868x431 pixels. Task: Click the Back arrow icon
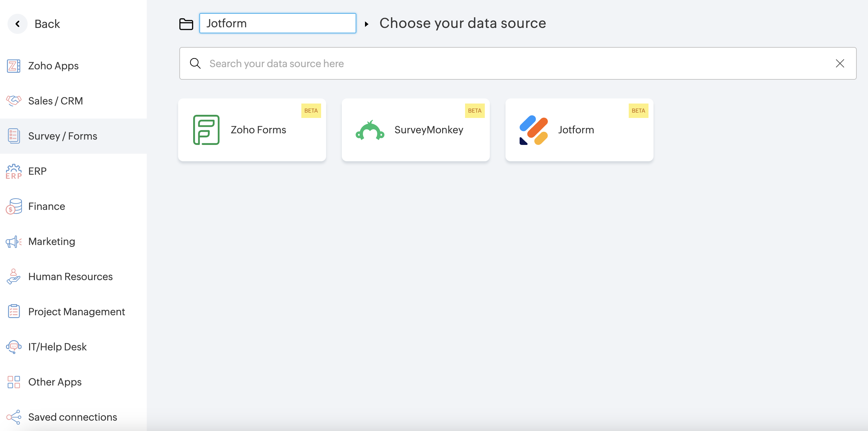click(18, 24)
